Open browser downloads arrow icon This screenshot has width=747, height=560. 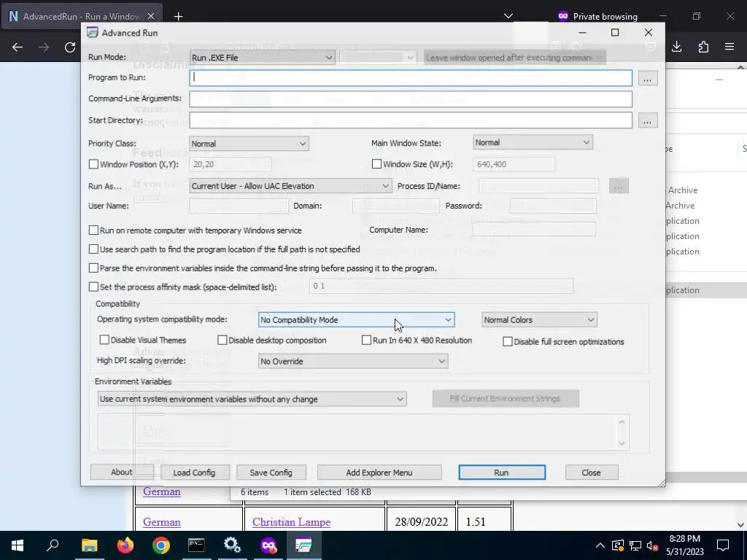pos(677,47)
